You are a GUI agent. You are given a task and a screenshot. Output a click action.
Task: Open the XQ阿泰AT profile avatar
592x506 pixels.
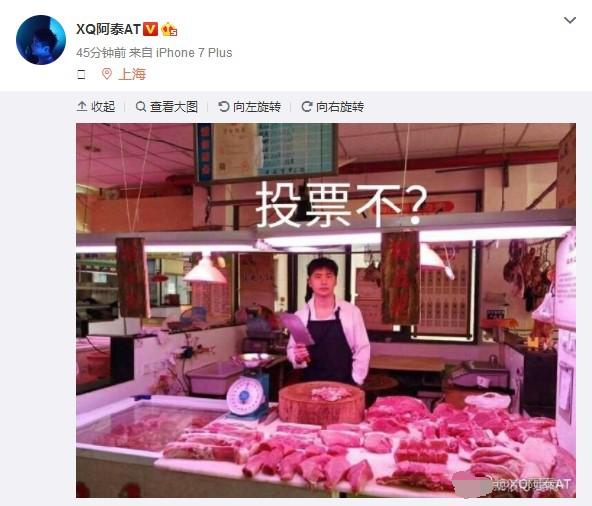click(x=41, y=40)
